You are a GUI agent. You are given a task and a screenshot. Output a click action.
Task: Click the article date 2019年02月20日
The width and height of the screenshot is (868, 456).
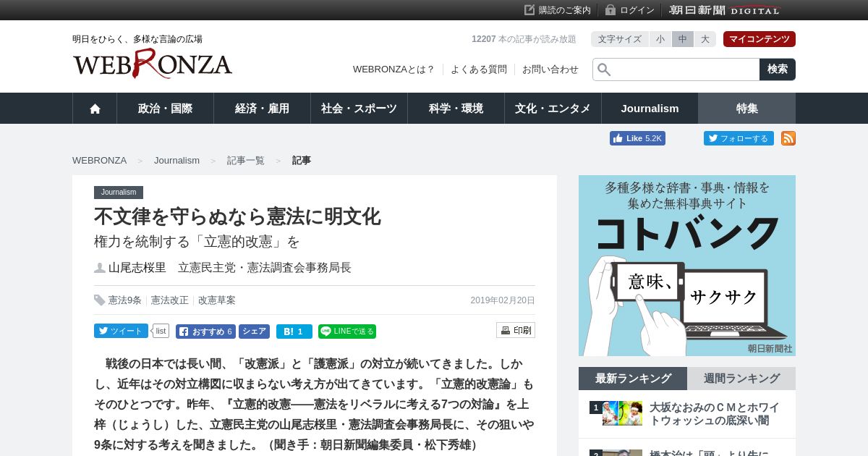[x=503, y=300]
